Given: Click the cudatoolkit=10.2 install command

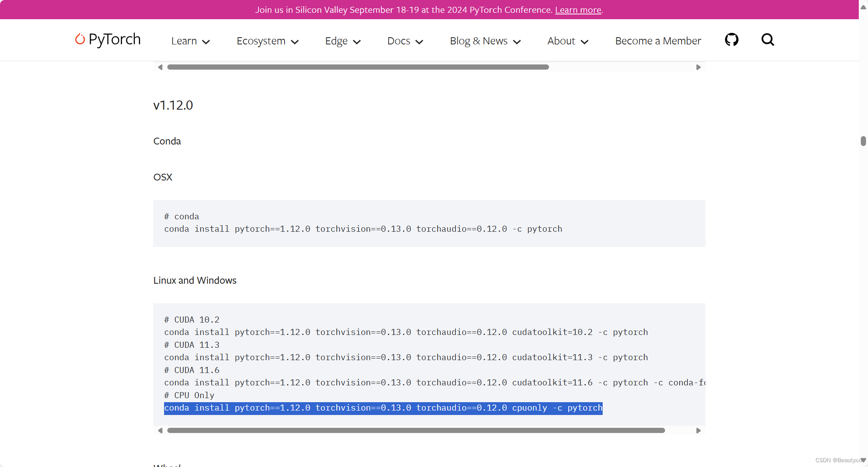Looking at the screenshot, I should (x=406, y=332).
